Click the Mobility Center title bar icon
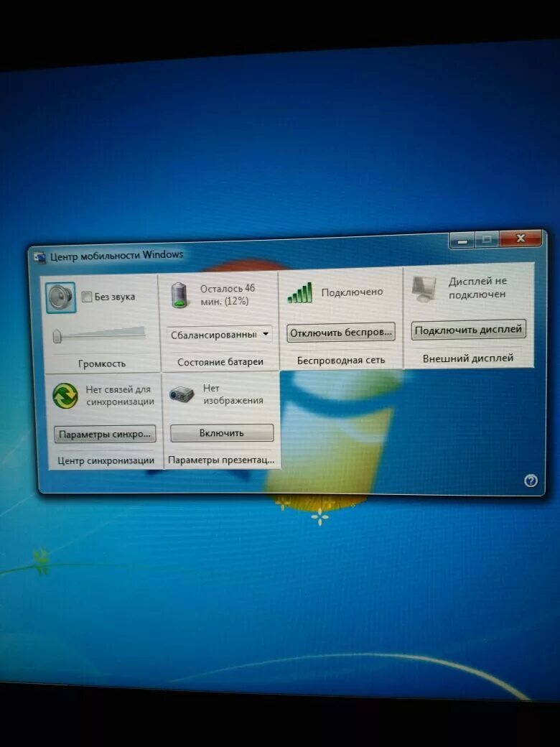The image size is (560, 747). [x=40, y=258]
